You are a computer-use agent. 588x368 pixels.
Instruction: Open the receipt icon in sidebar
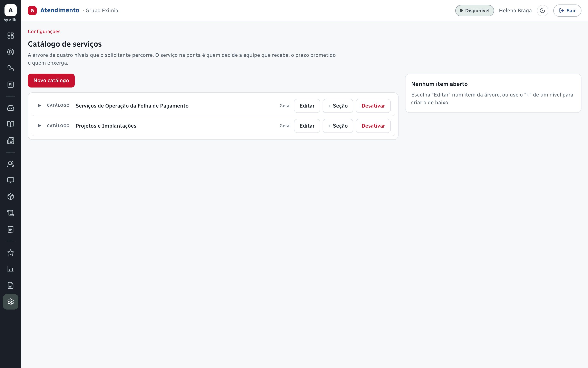pyautogui.click(x=10, y=229)
